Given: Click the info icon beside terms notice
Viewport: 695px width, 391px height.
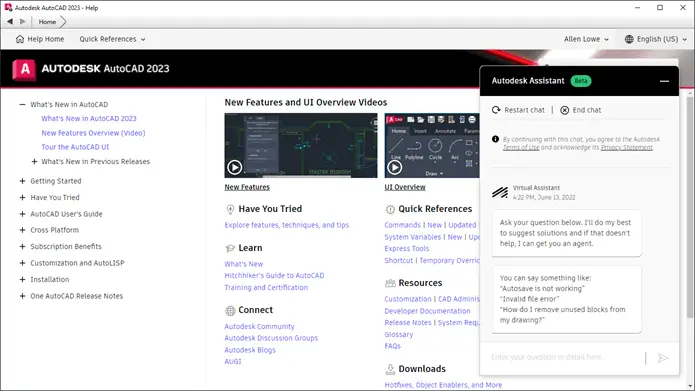Looking at the screenshot, I should tap(496, 139).
